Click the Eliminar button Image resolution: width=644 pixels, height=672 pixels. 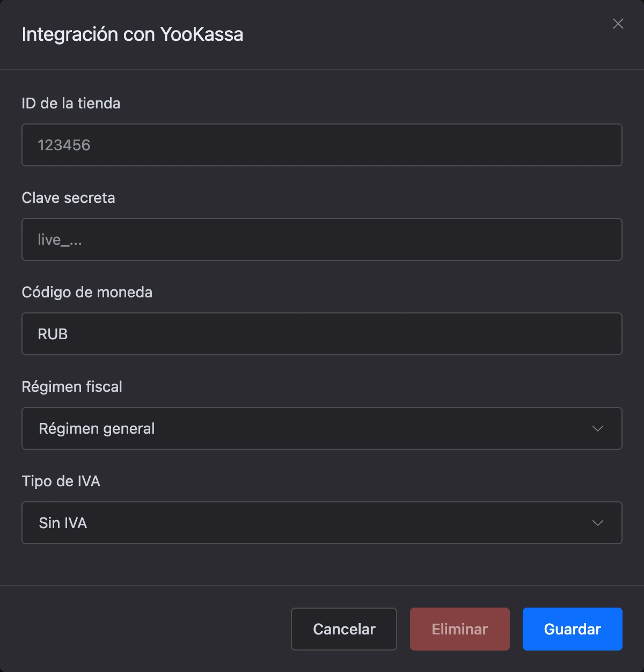point(460,629)
